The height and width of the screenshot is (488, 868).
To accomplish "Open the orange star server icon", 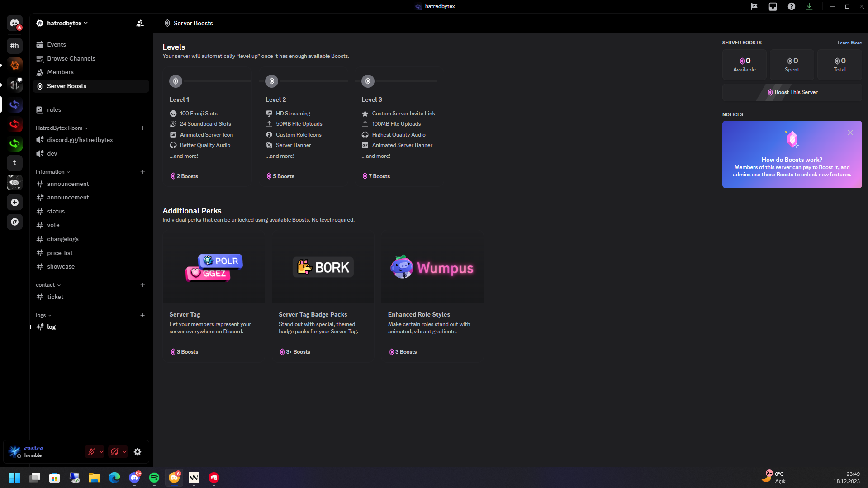I will tap(14, 65).
